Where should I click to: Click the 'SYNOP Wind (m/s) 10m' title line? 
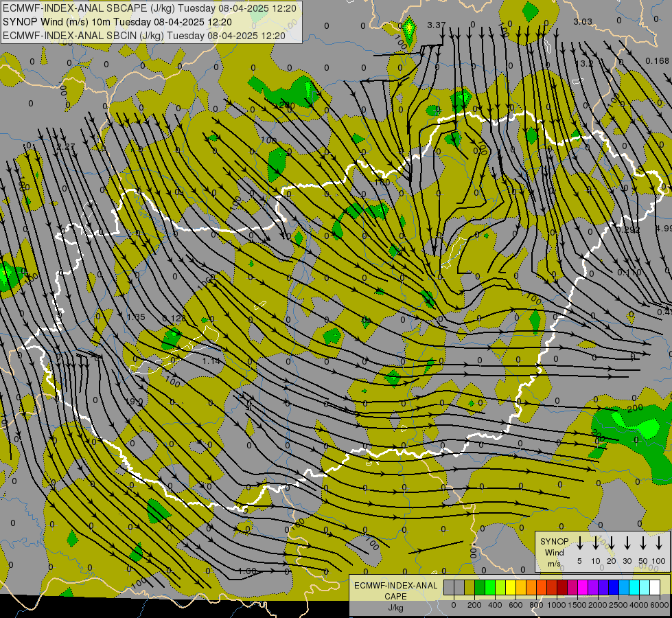point(117,22)
